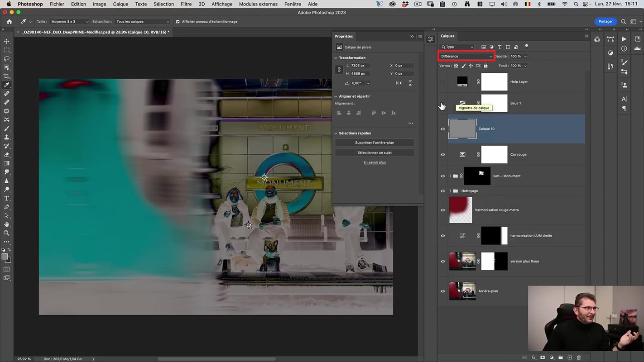
Task: Toggle layer filtering switch on
Action: point(526,46)
